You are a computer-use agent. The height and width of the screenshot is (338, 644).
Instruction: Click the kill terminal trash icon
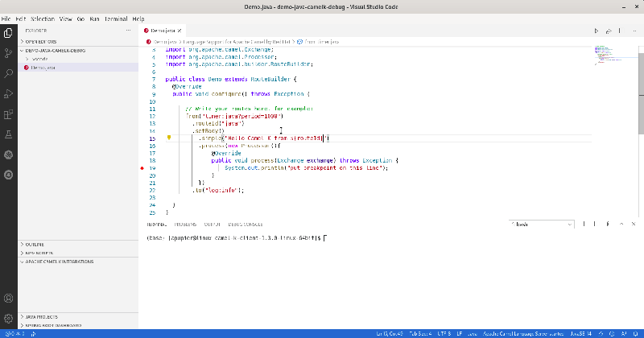click(x=608, y=225)
